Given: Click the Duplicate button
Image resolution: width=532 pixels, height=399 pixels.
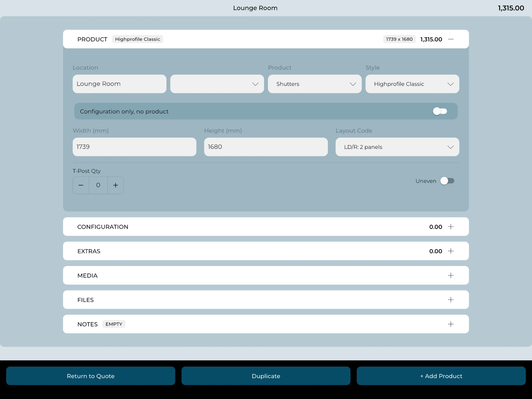Looking at the screenshot, I should [266, 376].
